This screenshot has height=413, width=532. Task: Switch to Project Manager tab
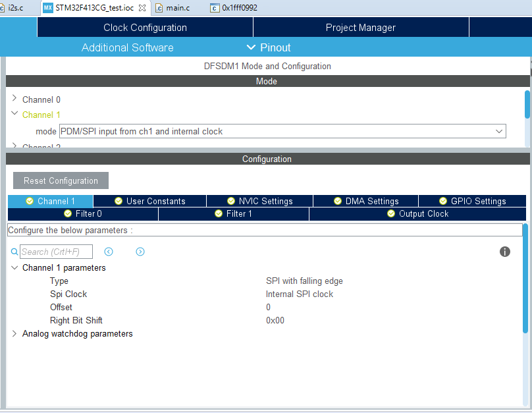click(361, 28)
